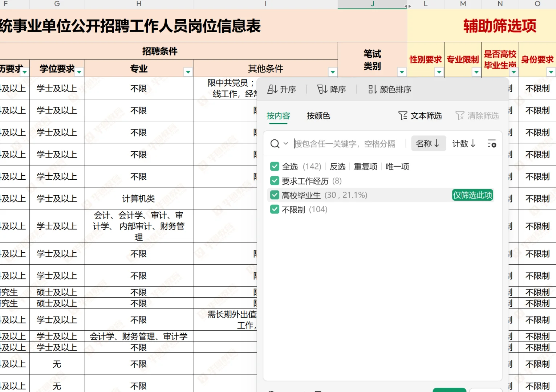
Task: Click 重复项 duplicates link
Action: coord(365,167)
